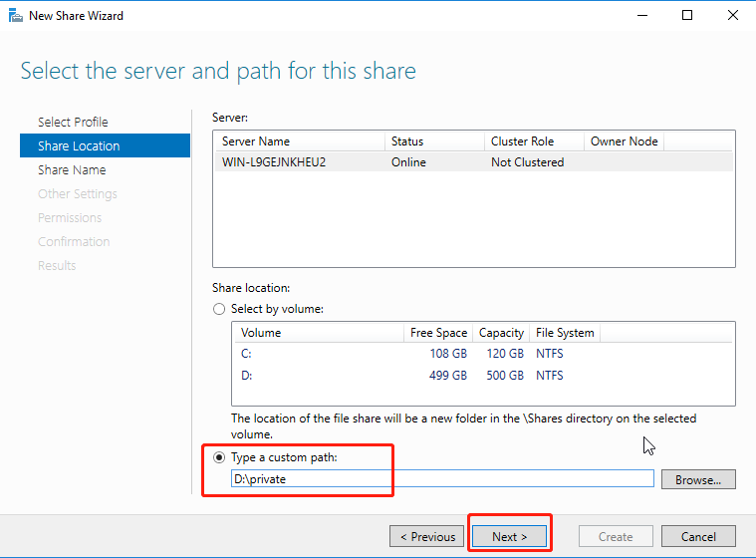
Task: Select the 'Type a custom path' radio button
Action: (x=219, y=457)
